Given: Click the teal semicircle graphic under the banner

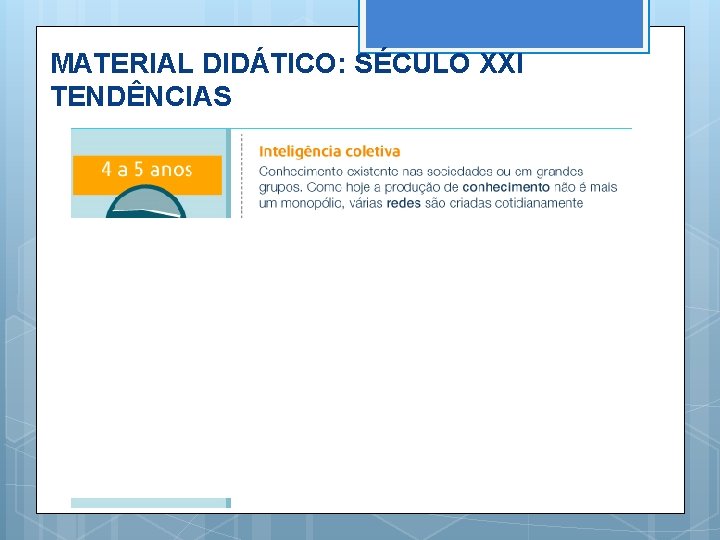Looking at the screenshot, I should tap(146, 201).
